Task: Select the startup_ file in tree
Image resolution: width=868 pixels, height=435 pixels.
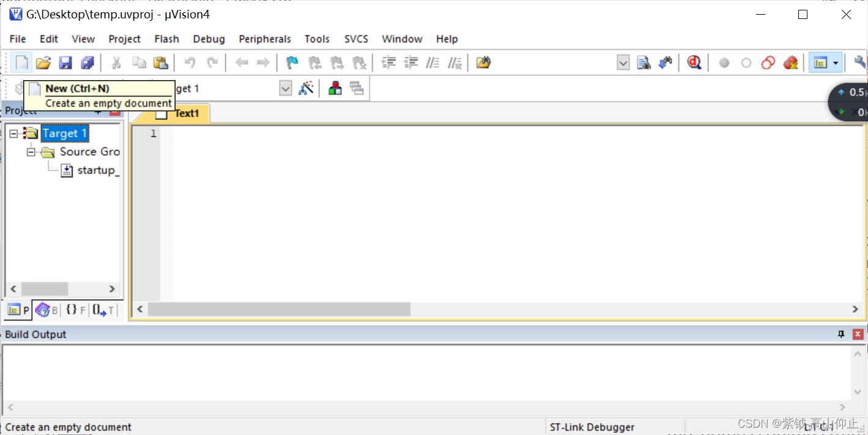Action: pos(98,170)
